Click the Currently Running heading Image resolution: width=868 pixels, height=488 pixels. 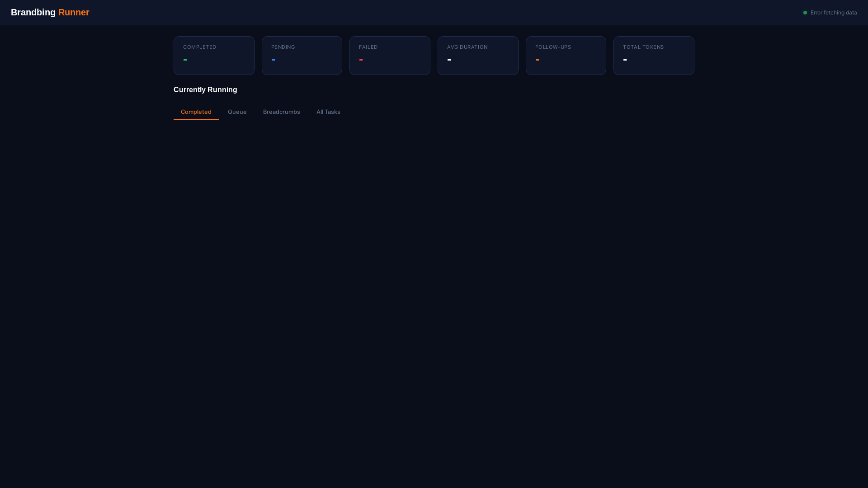point(205,90)
